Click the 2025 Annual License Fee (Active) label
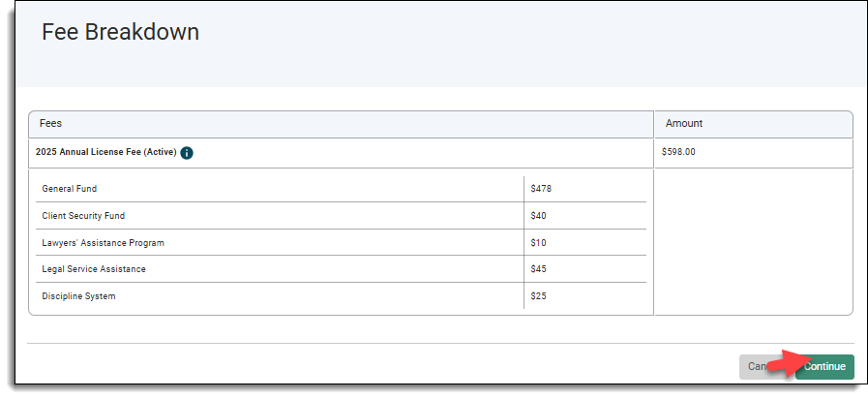 click(106, 153)
